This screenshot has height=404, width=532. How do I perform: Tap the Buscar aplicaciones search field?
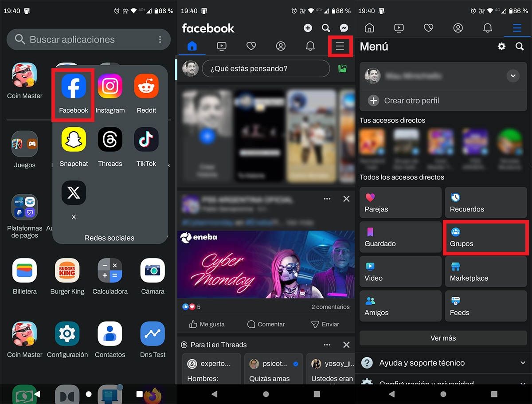pos(89,39)
